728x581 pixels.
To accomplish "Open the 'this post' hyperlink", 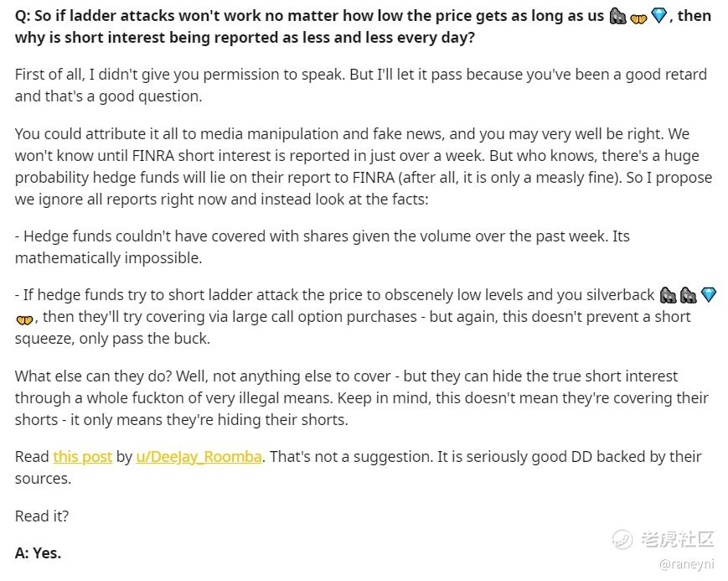I will pos(83,457).
